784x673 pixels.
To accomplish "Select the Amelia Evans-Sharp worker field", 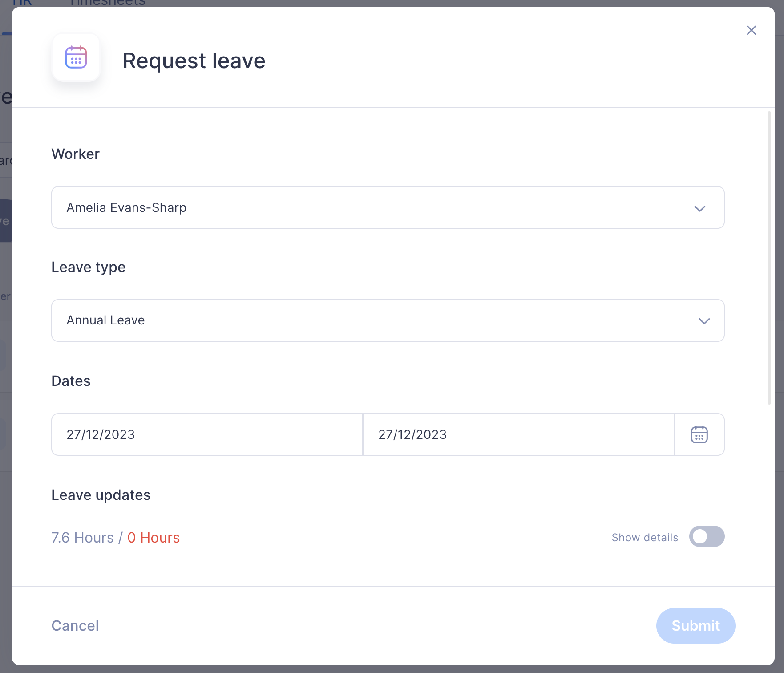I will (388, 207).
